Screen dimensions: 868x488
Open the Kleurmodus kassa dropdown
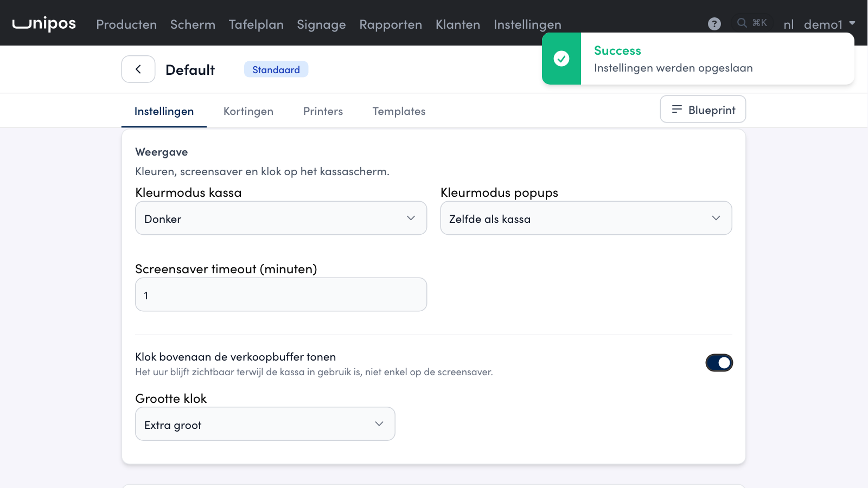pos(281,218)
